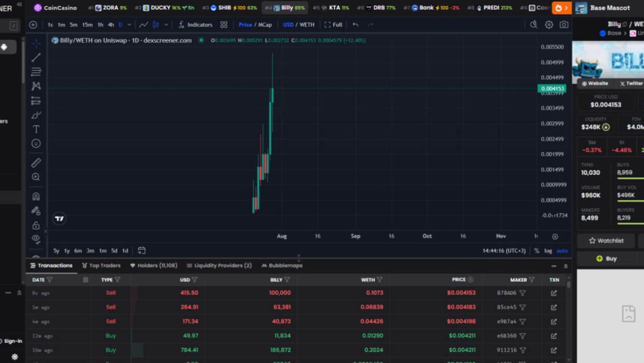Open the ZORA trending token link
The image size is (644, 363).
tap(107, 8)
